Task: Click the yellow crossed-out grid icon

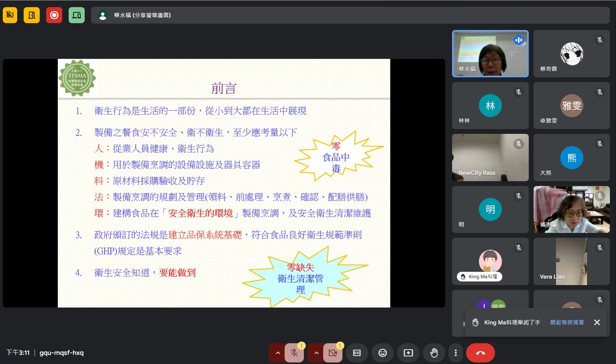Action: 10,15
